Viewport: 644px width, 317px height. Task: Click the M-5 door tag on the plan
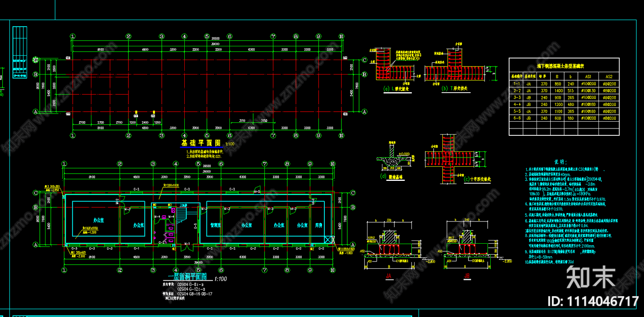coord(257,192)
